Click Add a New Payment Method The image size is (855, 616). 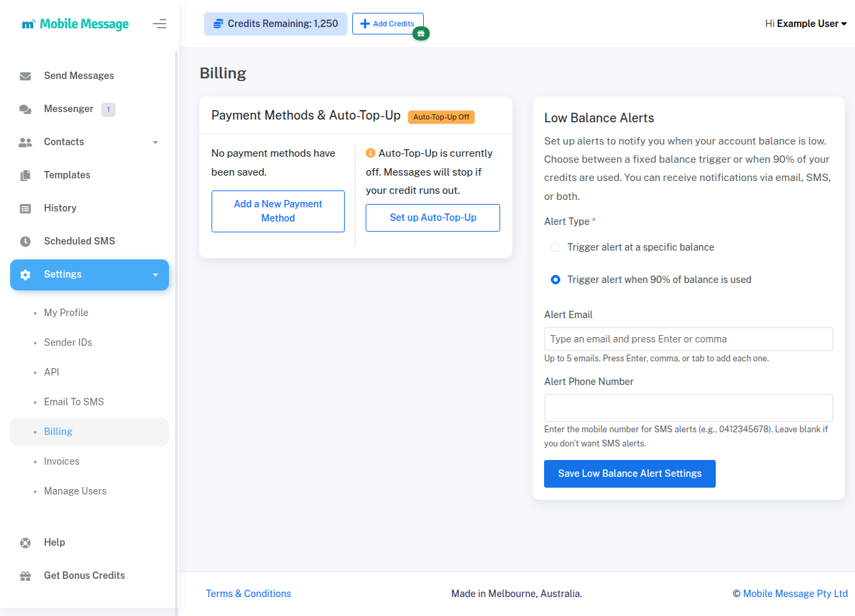278,211
